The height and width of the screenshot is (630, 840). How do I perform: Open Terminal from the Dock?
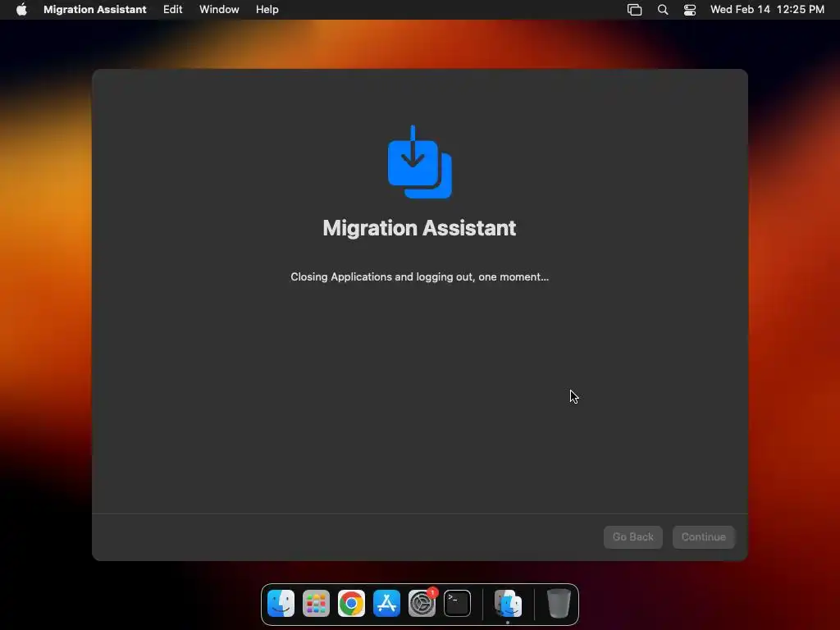pyautogui.click(x=458, y=604)
